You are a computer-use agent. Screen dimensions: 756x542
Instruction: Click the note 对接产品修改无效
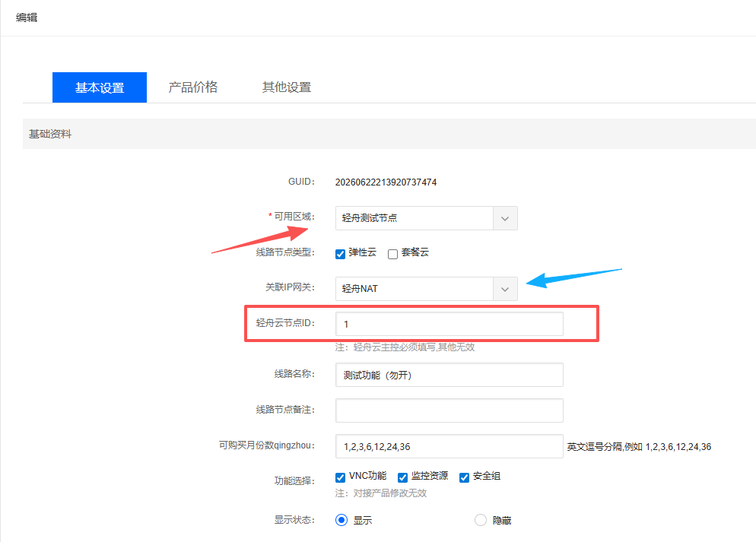tap(381, 493)
